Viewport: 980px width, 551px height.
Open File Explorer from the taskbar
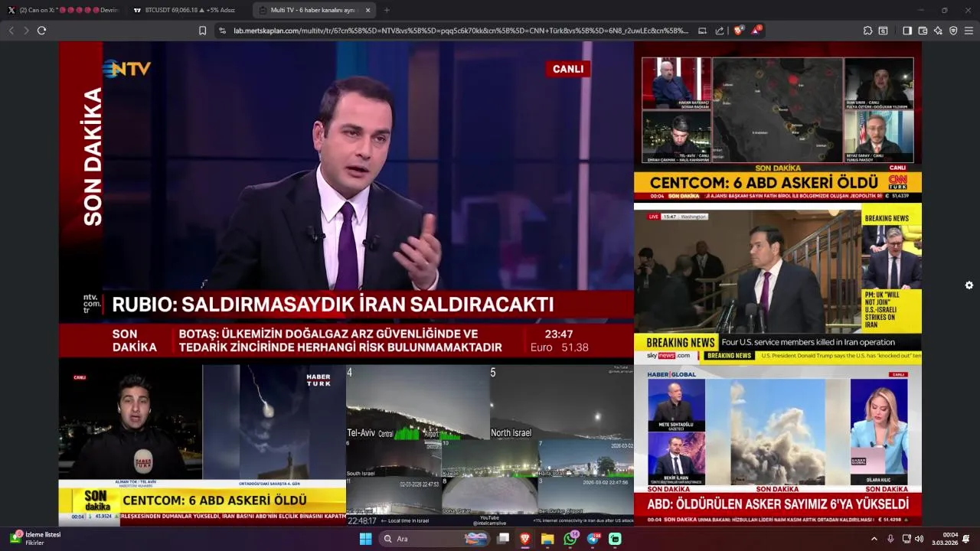click(x=547, y=539)
